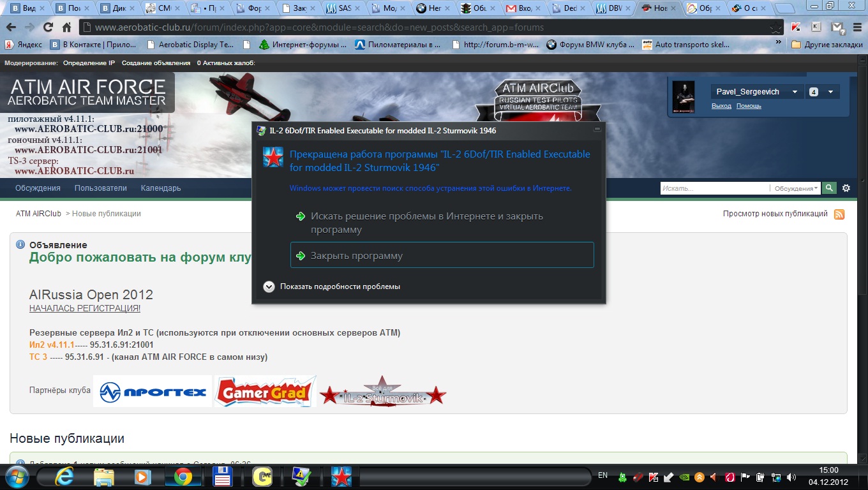Click the power plug tray icon

click(761, 477)
